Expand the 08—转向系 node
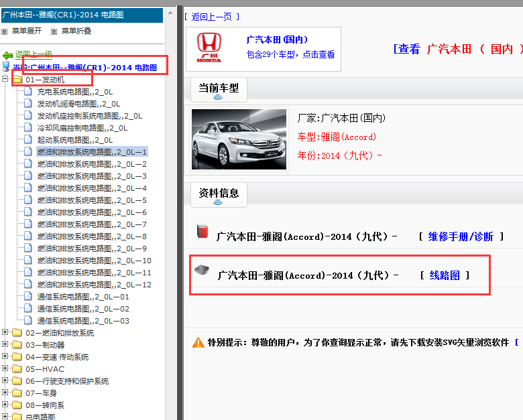The width and height of the screenshot is (523, 420). [x=5, y=405]
